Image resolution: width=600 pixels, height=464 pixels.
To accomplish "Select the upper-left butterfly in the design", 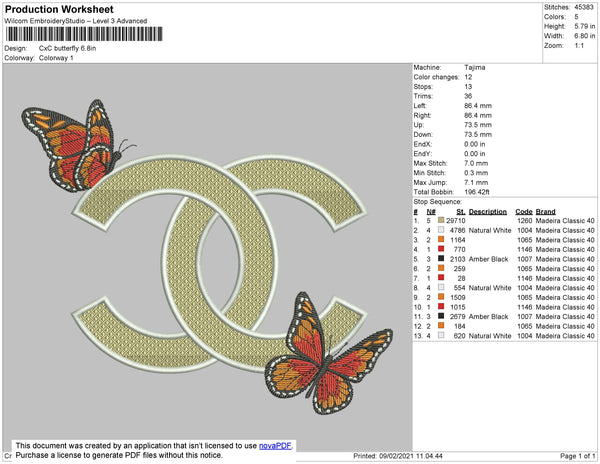I will pyautogui.click(x=78, y=146).
